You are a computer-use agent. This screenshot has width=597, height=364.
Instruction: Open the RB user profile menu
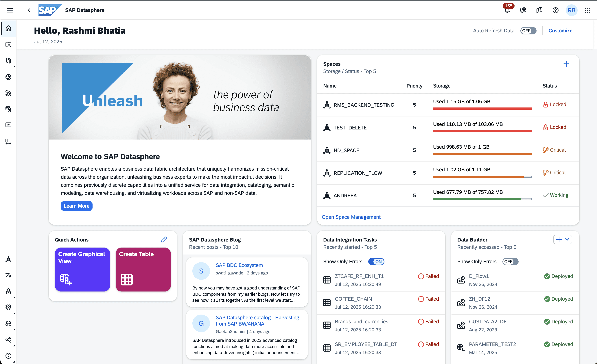[x=571, y=10]
